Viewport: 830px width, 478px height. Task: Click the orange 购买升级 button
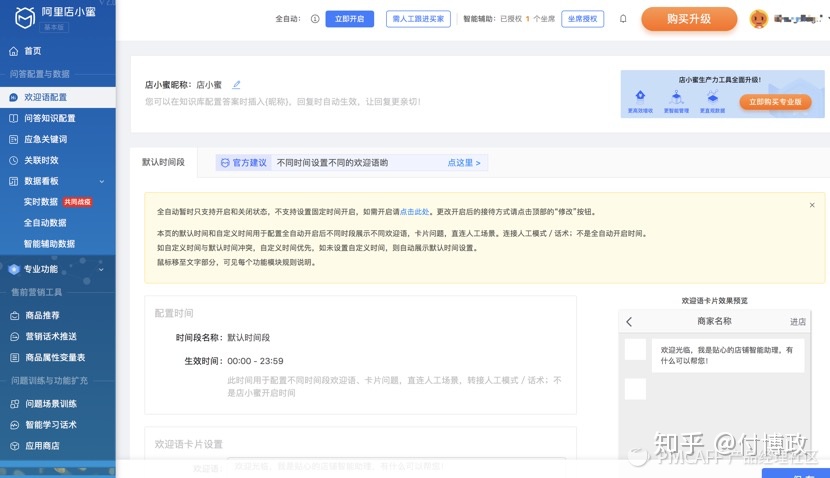689,19
